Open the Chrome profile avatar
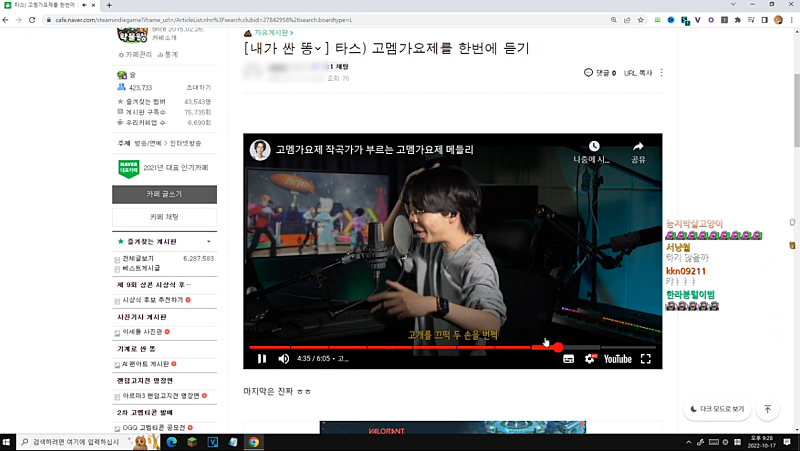 click(x=778, y=20)
